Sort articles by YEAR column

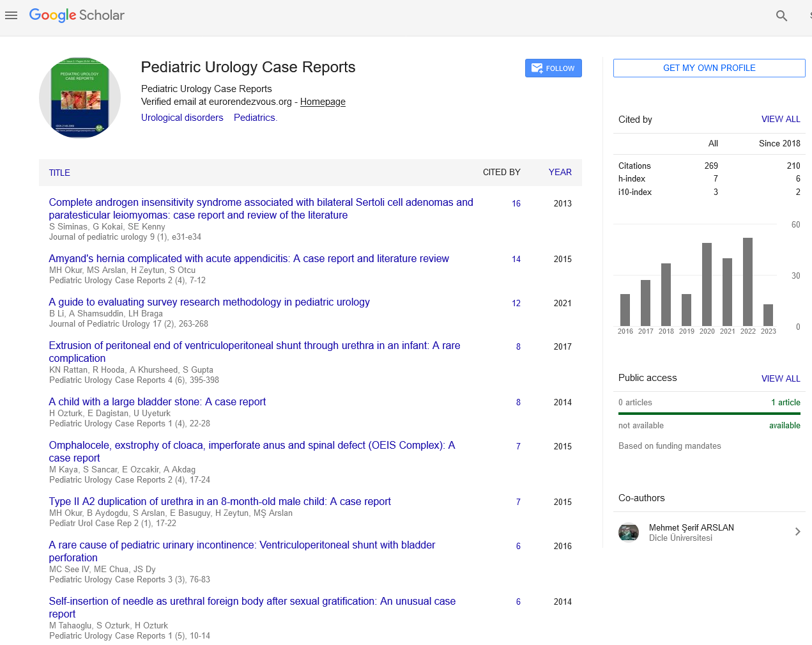point(560,172)
